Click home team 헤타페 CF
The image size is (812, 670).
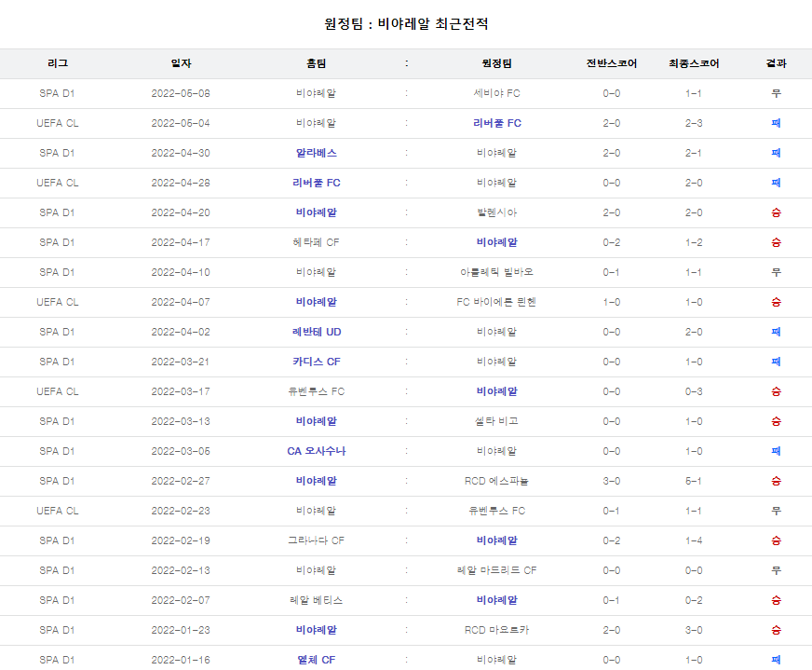point(316,242)
